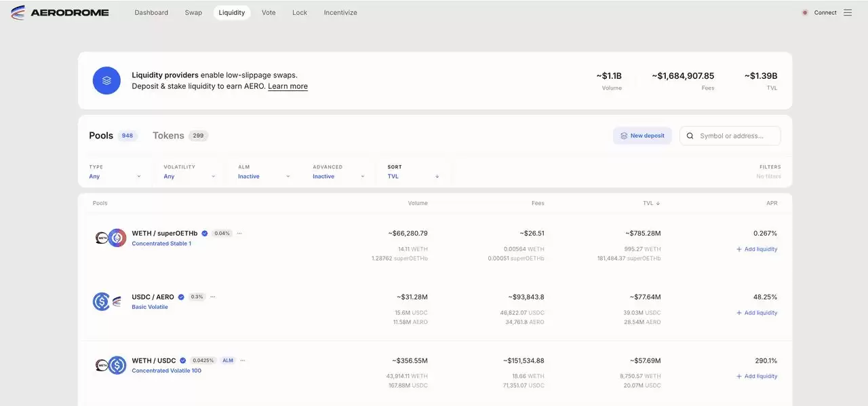Viewport: 868px width, 406px height.
Task: Click the WETH / USDC pool token icons
Action: (x=110, y=365)
